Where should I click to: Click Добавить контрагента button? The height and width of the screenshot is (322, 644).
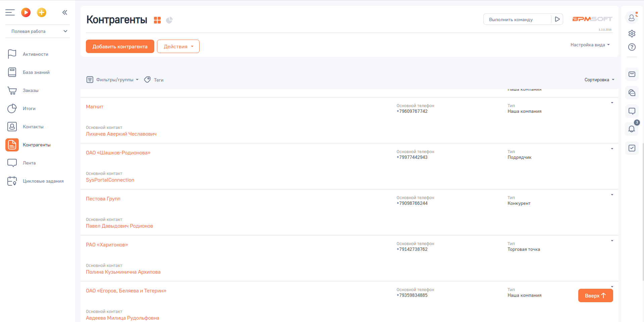120,46
